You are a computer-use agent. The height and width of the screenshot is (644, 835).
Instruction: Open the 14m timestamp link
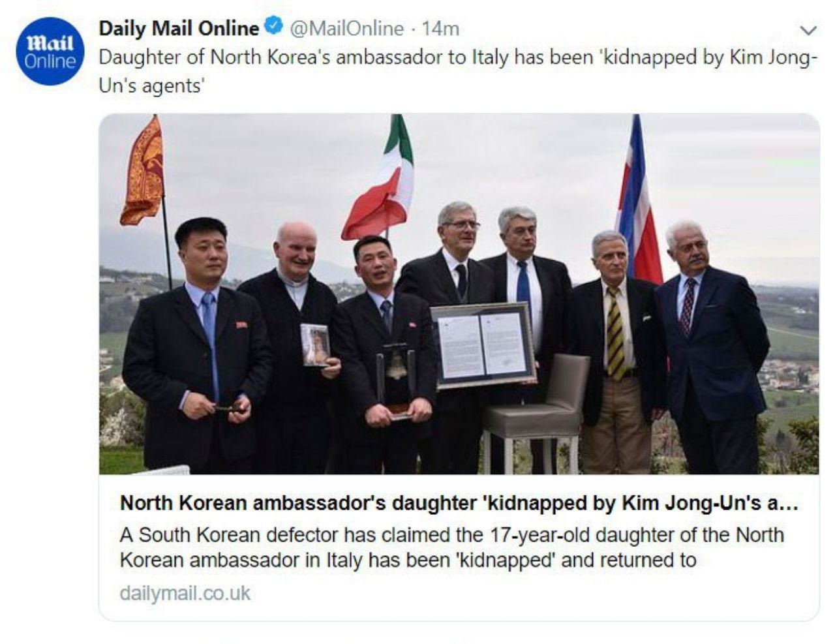(440, 29)
